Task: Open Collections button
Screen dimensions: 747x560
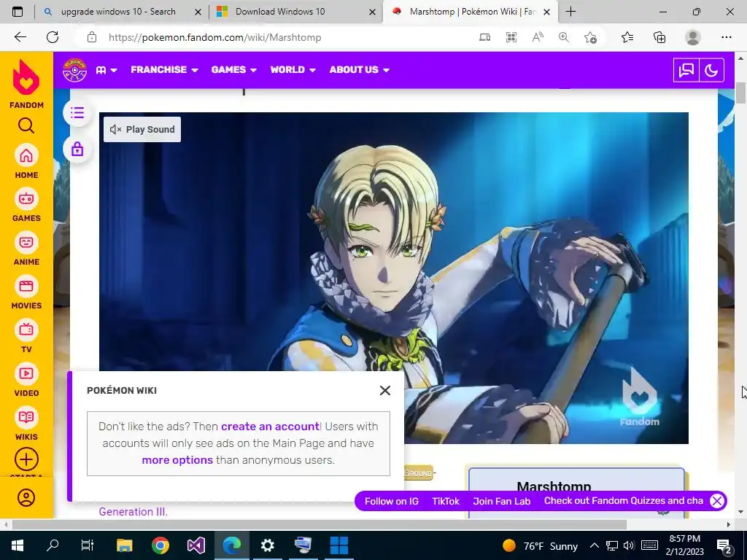Action: 659,37
